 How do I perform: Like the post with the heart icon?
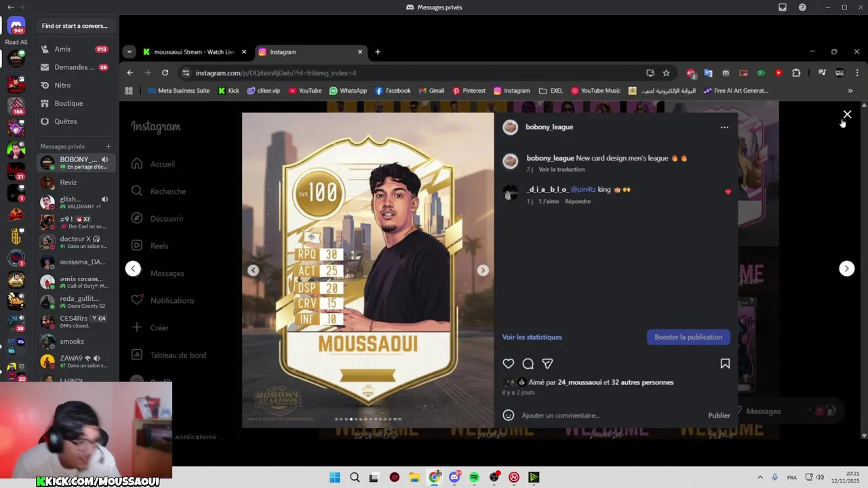click(509, 364)
